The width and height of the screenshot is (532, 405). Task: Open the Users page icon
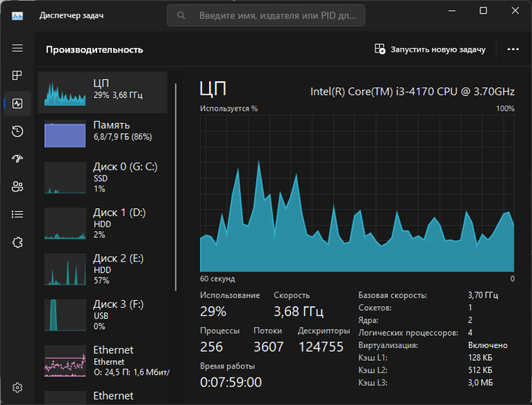[17, 186]
